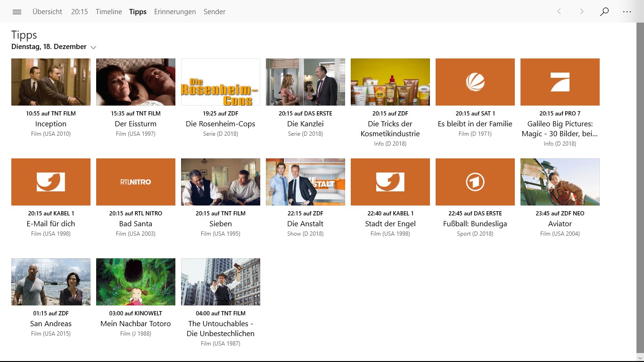Open the 20:15 primetime tab
Screen dimensions: 644x362
(x=80, y=12)
